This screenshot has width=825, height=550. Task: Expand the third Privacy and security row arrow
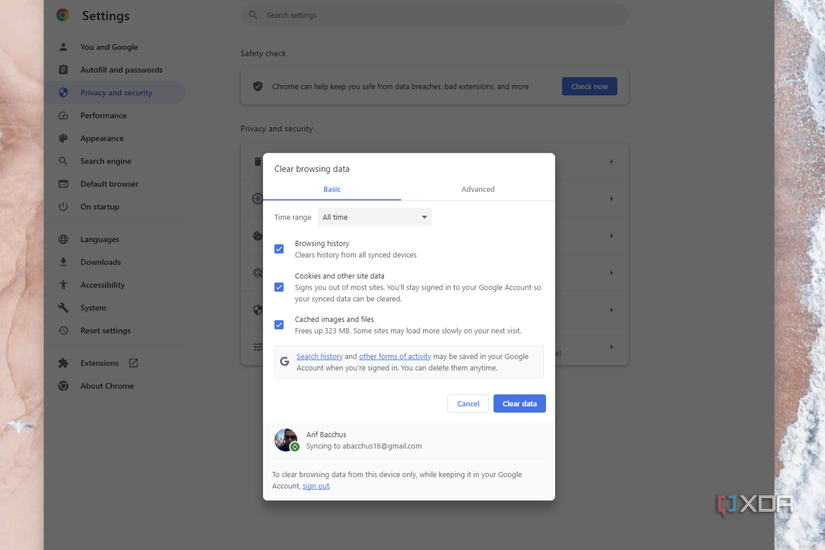(x=611, y=236)
